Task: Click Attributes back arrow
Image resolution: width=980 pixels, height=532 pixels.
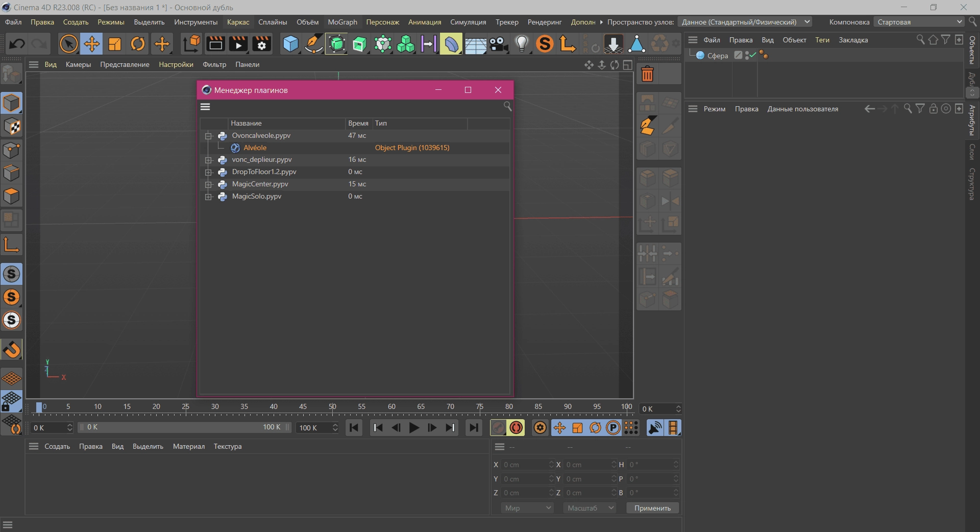Action: [870, 109]
